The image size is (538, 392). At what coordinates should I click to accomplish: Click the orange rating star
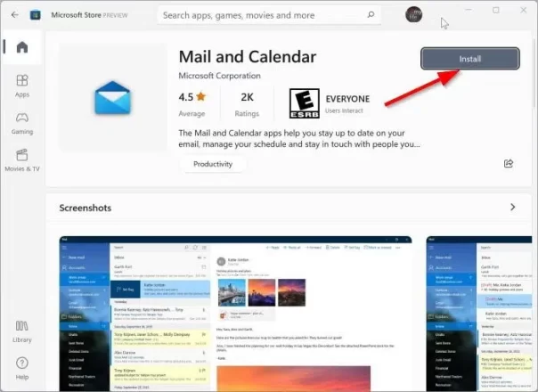201,97
